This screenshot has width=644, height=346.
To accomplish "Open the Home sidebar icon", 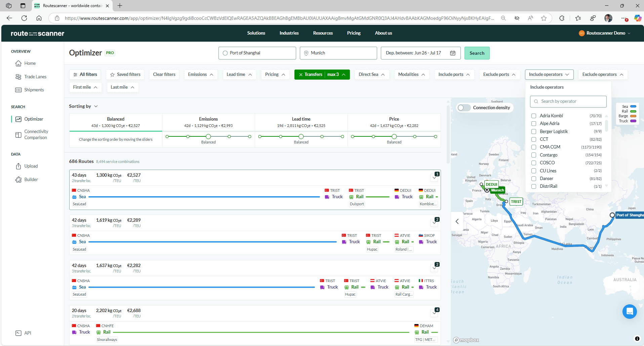I will (x=18, y=63).
